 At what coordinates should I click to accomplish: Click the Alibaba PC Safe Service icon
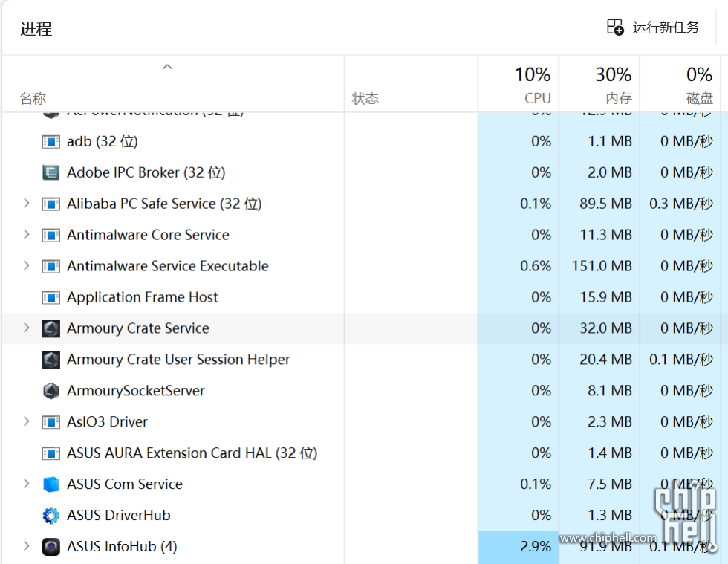51,204
